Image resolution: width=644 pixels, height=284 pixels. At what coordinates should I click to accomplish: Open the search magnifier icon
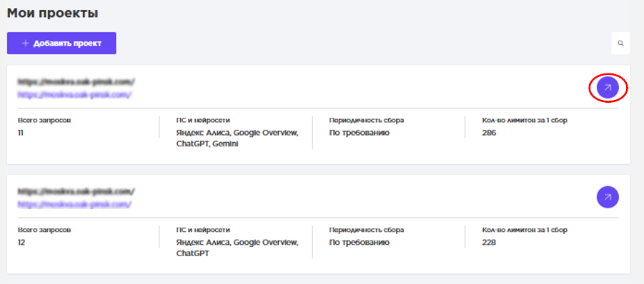(x=620, y=43)
